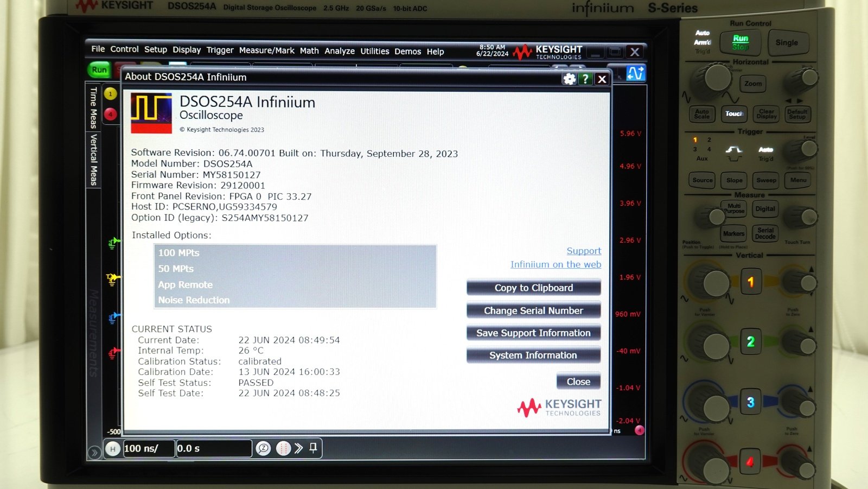The height and width of the screenshot is (489, 868).
Task: Open the Measurements side tab
Action: tap(93, 333)
